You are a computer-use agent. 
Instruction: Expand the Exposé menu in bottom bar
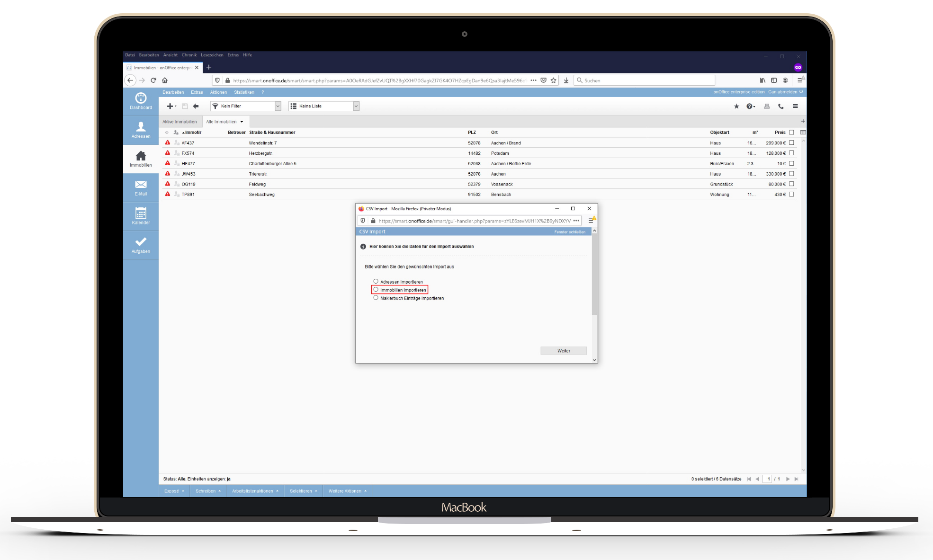coord(174,491)
